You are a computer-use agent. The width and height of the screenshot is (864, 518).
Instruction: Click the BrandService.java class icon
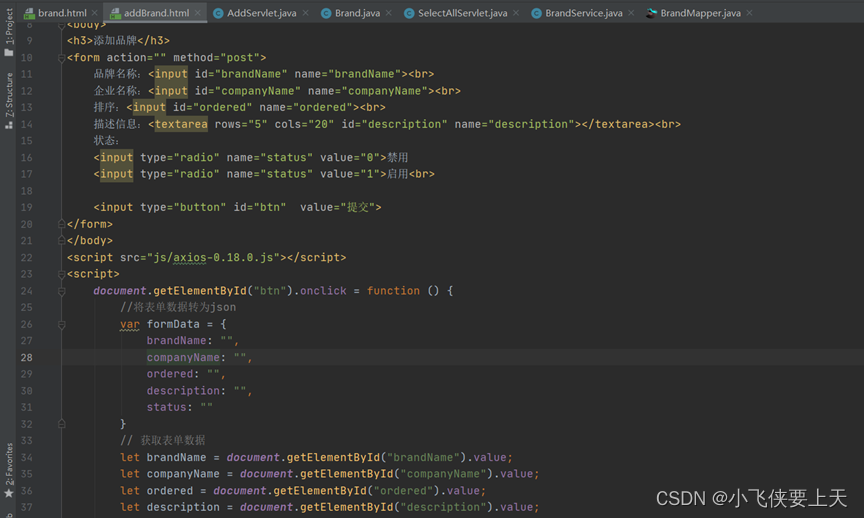coord(536,13)
